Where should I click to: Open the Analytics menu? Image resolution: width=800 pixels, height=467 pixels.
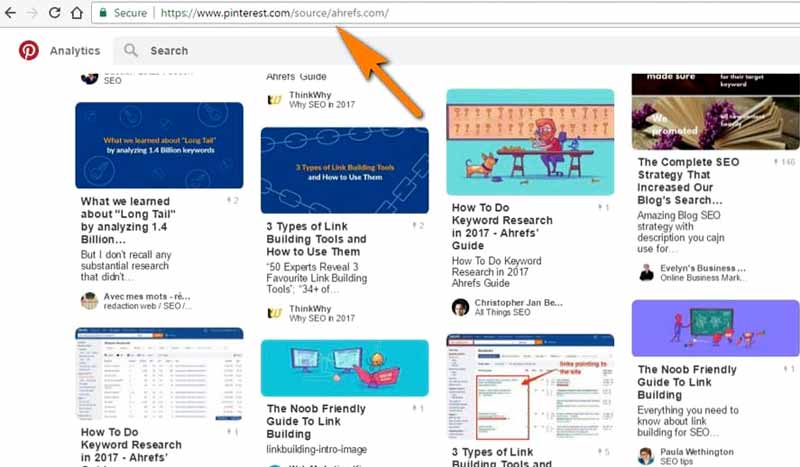pos(75,51)
